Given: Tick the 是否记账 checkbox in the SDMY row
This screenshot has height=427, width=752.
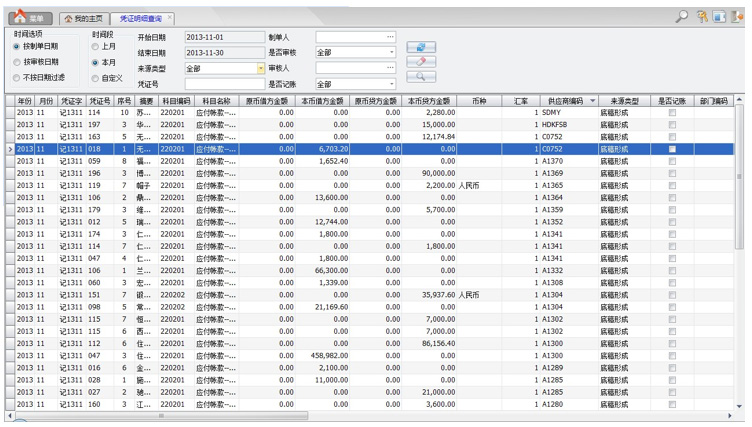Looking at the screenshot, I should pos(672,113).
